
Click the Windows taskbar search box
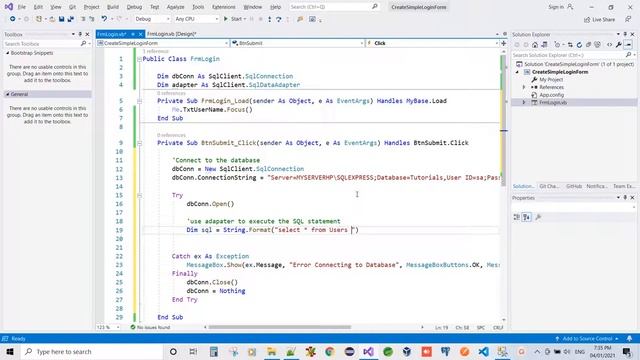[x=91, y=351]
